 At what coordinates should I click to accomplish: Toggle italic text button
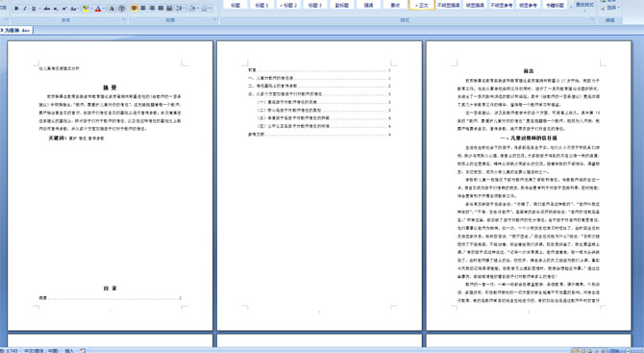[25, 9]
